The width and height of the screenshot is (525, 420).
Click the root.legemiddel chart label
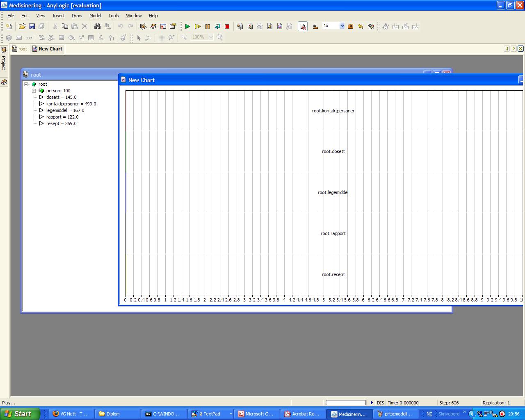[x=333, y=192]
